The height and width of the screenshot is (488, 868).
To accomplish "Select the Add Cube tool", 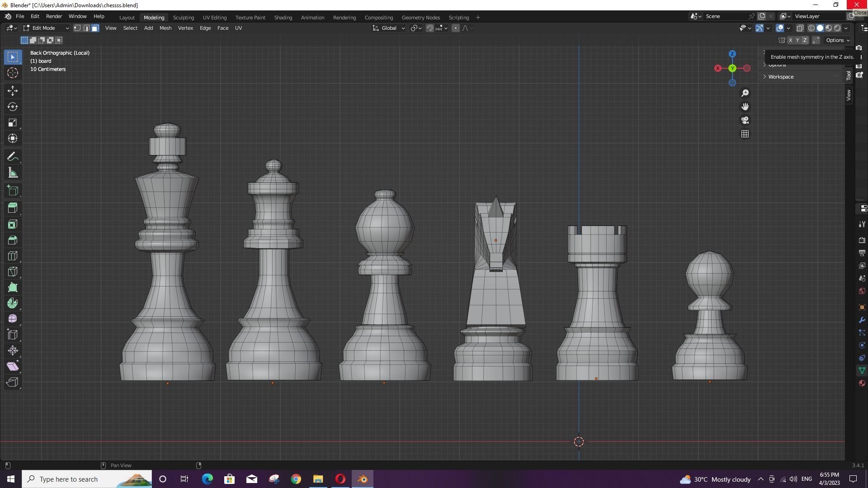I will [x=13, y=191].
